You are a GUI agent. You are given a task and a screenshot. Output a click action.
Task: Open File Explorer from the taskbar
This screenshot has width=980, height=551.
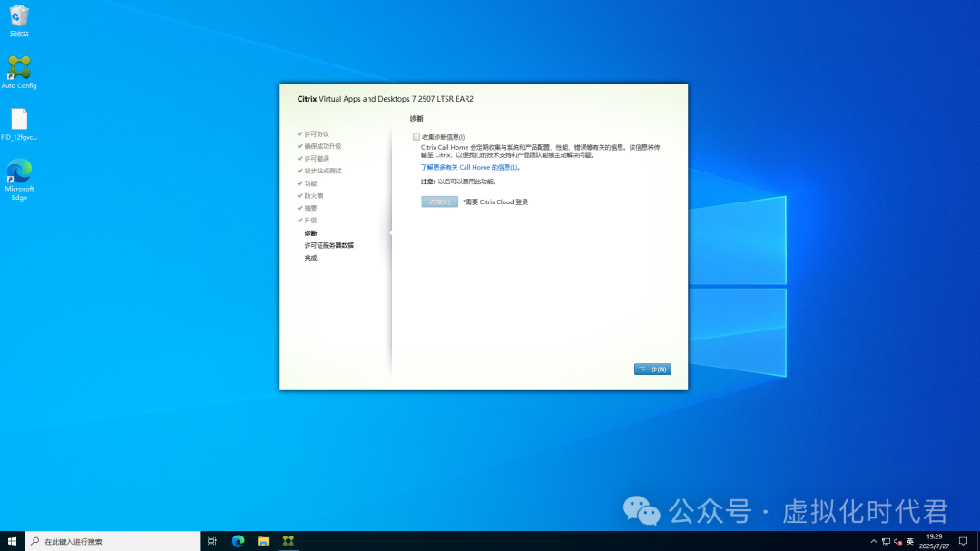click(263, 541)
